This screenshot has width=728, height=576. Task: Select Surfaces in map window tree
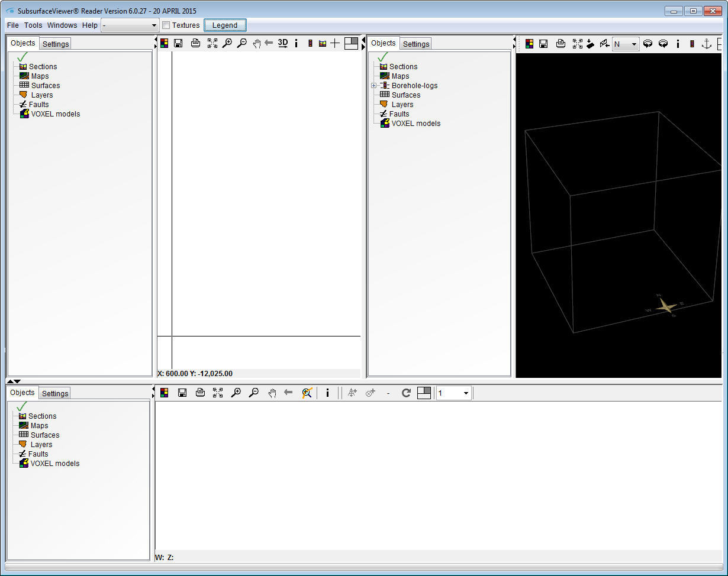(x=46, y=86)
